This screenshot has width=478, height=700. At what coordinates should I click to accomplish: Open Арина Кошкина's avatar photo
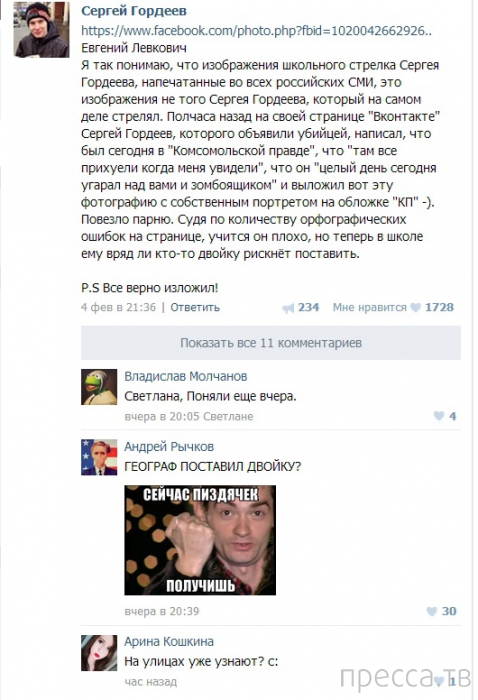[99, 653]
